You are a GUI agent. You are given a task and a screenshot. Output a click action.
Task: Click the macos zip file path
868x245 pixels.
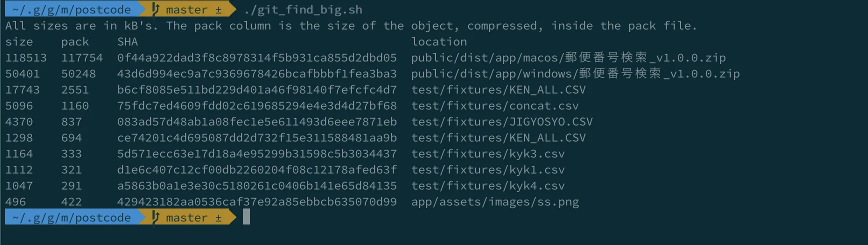tap(568, 57)
